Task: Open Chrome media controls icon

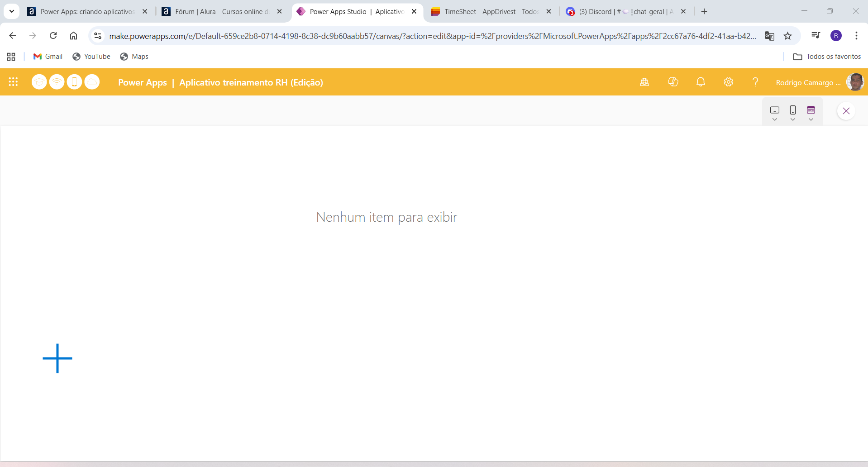Action: [816, 36]
